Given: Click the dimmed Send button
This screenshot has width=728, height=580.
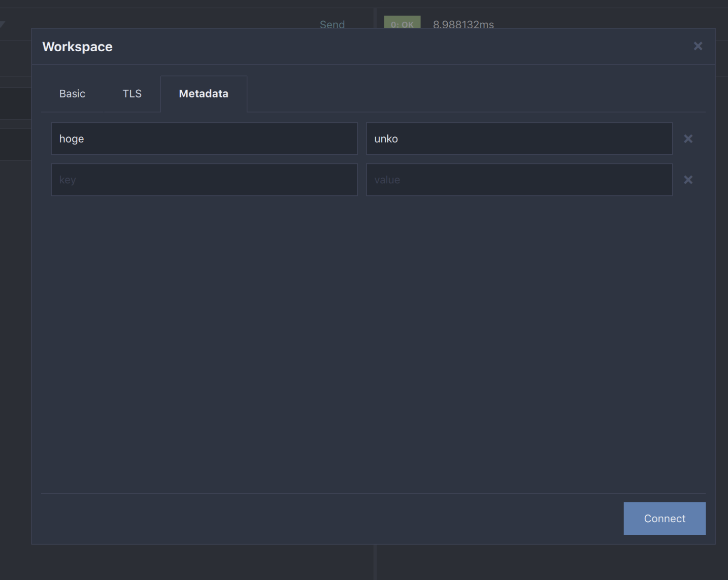Looking at the screenshot, I should [332, 24].
